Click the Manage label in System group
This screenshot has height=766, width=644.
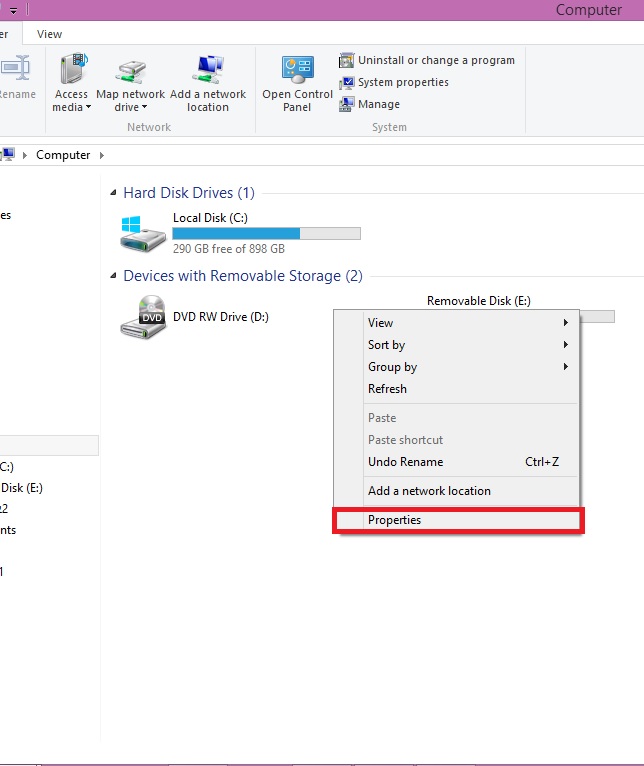(x=379, y=104)
